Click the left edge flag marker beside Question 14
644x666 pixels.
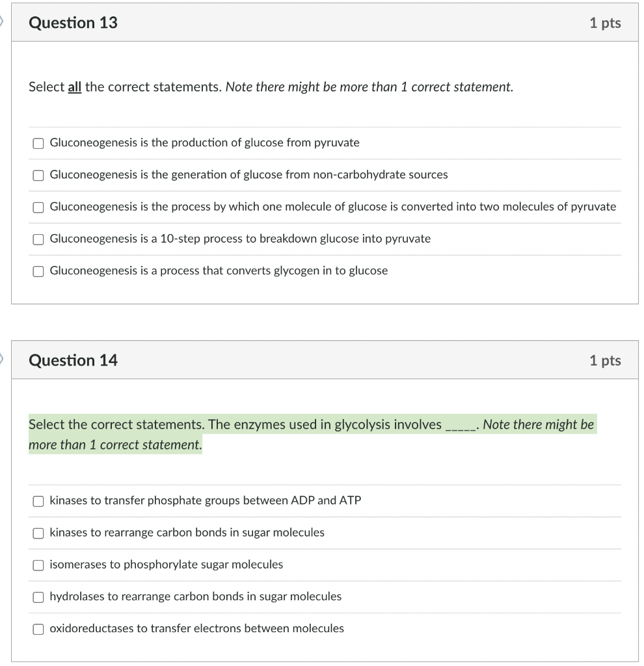[2, 358]
